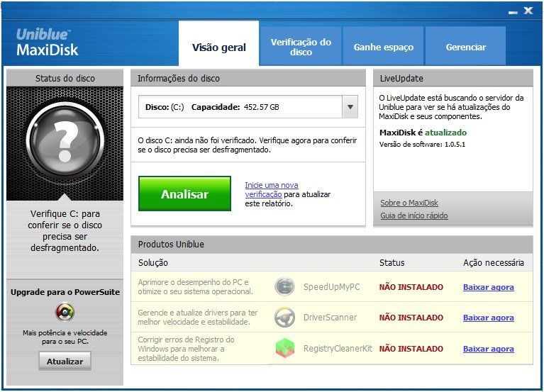Click the Uniblue MaxiDisk logo
This screenshot has height=392, width=544.
pos(48,43)
